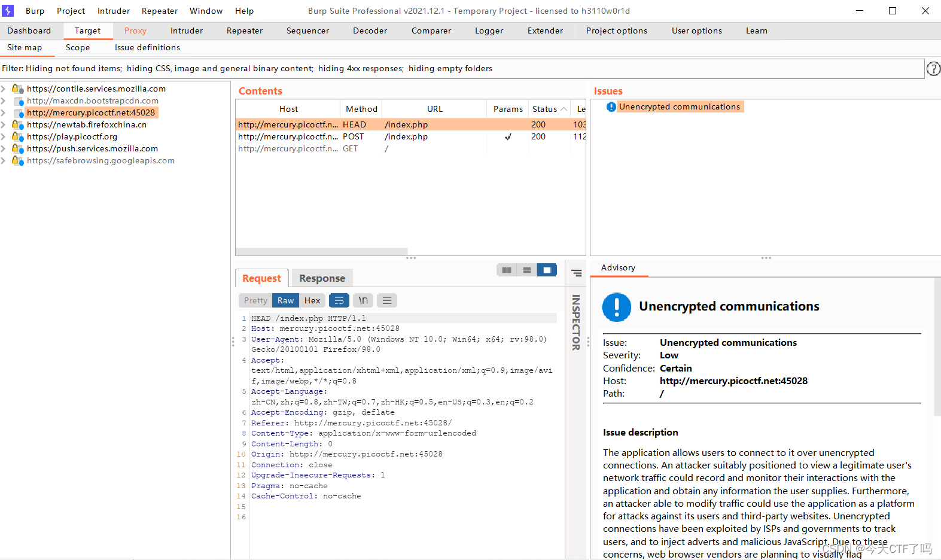Select the combined view layout icon
The height and width of the screenshot is (560, 941).
pyautogui.click(x=547, y=270)
